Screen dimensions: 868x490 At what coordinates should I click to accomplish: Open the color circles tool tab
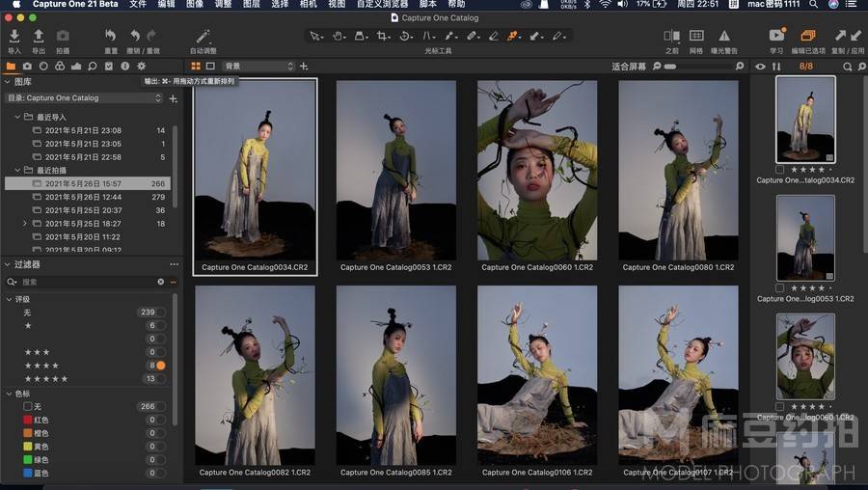60,66
